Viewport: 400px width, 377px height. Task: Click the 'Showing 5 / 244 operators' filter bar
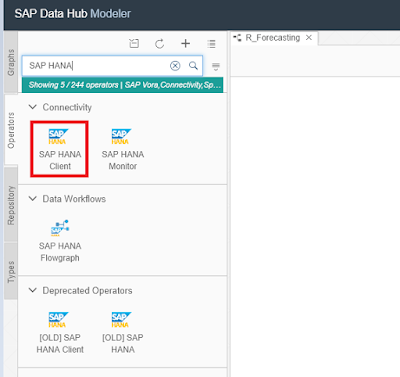pos(122,85)
